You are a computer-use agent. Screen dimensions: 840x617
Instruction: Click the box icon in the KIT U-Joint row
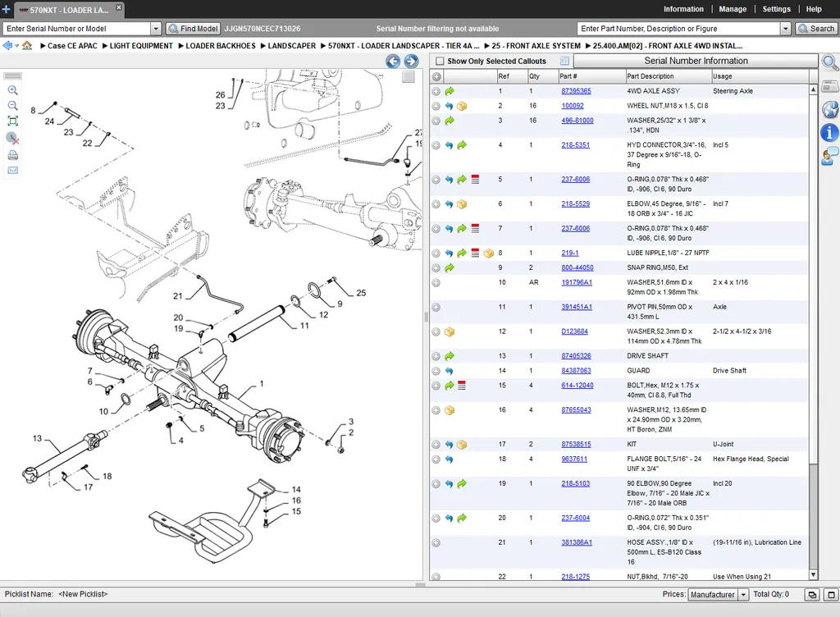(462, 445)
